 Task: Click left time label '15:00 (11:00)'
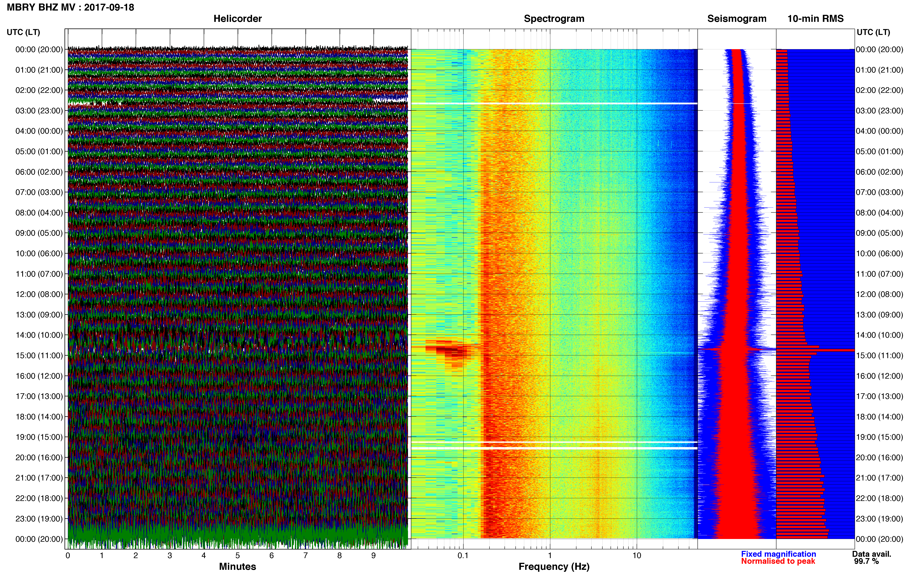(x=39, y=355)
